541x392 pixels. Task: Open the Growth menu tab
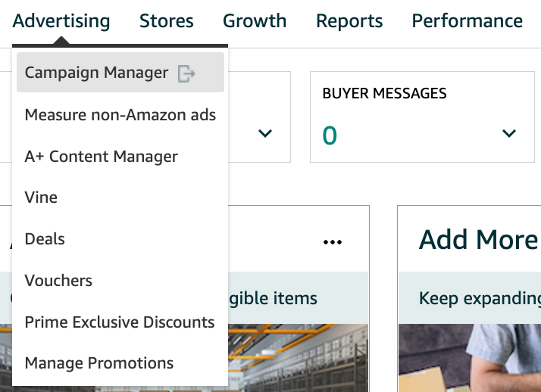coord(255,21)
